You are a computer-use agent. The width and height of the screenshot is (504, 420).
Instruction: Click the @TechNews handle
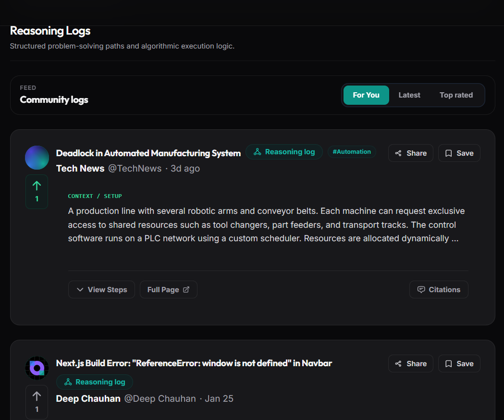[135, 168]
